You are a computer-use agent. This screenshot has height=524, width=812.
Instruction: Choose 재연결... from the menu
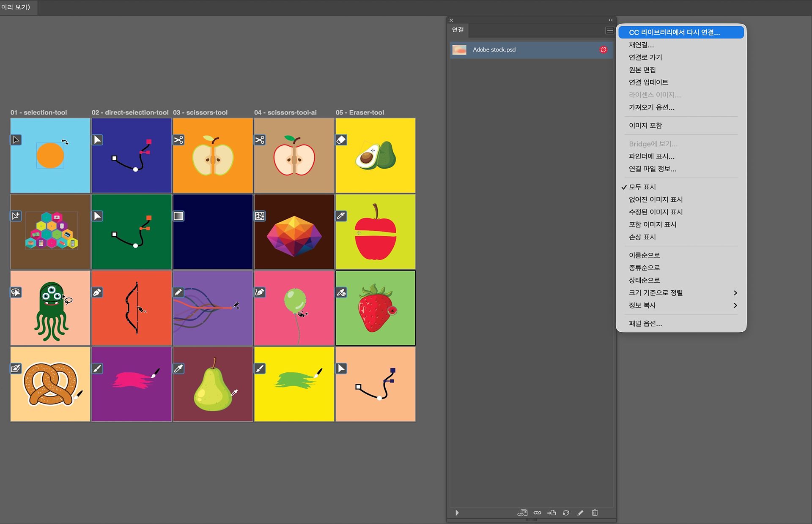coord(681,45)
